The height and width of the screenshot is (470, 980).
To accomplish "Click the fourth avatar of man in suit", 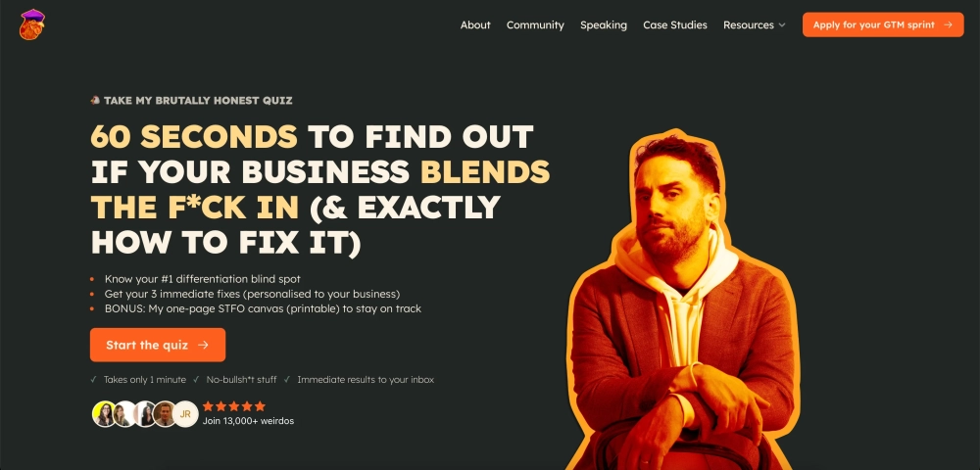I will click(165, 414).
